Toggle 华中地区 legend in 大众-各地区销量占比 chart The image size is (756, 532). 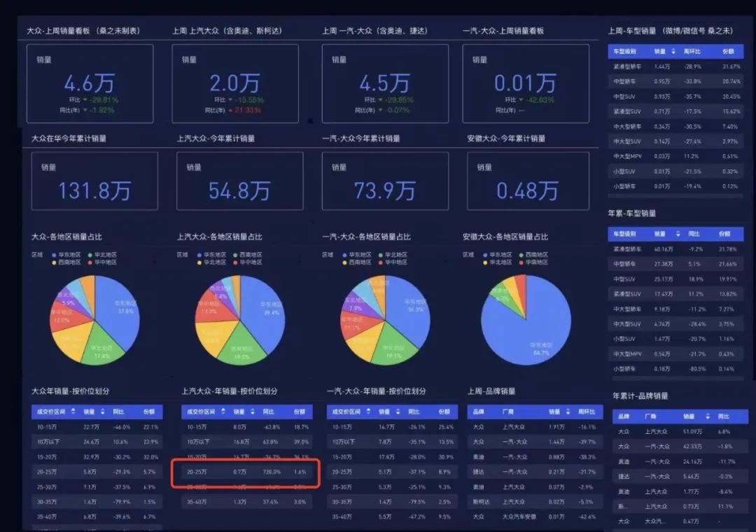[102, 262]
